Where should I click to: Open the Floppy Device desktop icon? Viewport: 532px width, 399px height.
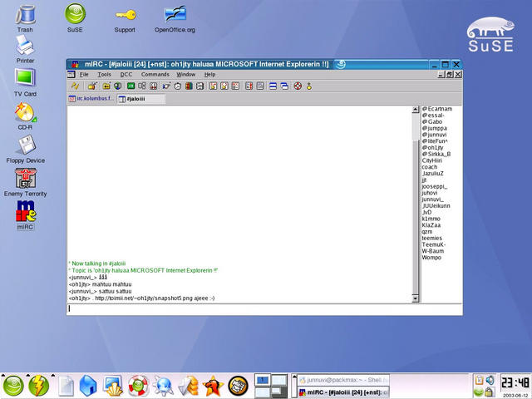pyautogui.click(x=26, y=150)
